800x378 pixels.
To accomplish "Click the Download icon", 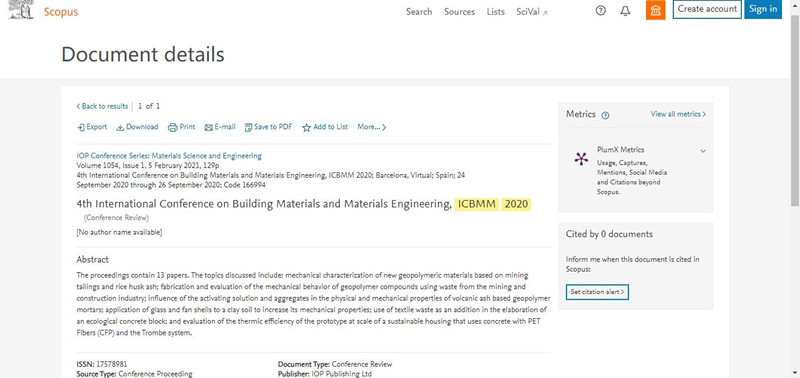I will point(120,128).
